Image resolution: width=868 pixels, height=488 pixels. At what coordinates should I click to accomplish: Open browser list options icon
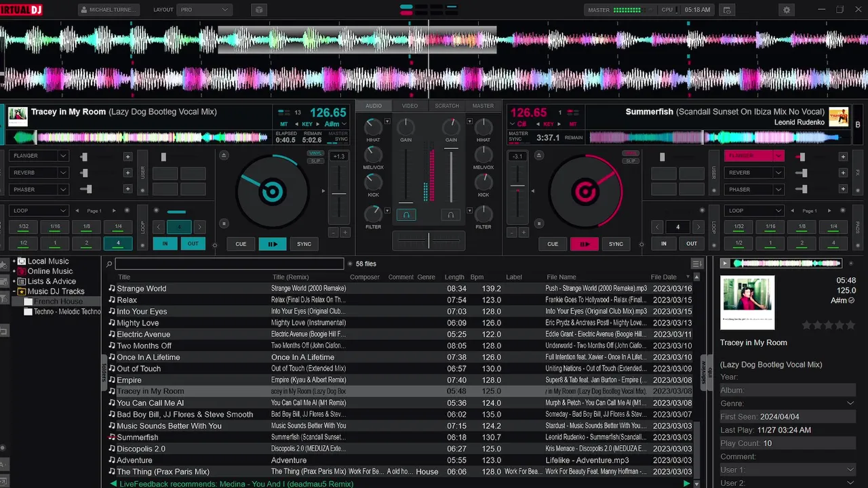(x=696, y=264)
